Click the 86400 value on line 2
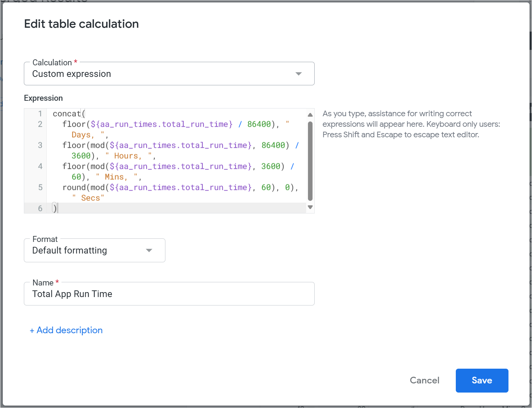532x408 pixels. point(259,124)
